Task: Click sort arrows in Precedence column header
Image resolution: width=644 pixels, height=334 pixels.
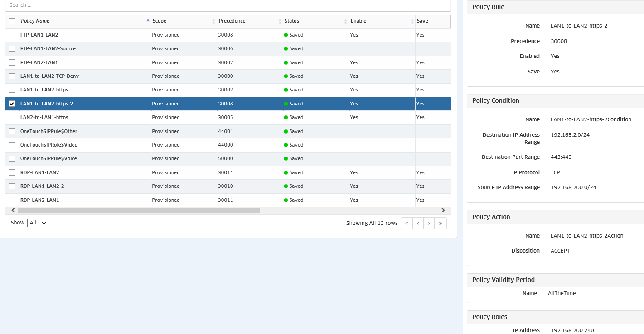Action: [x=280, y=21]
